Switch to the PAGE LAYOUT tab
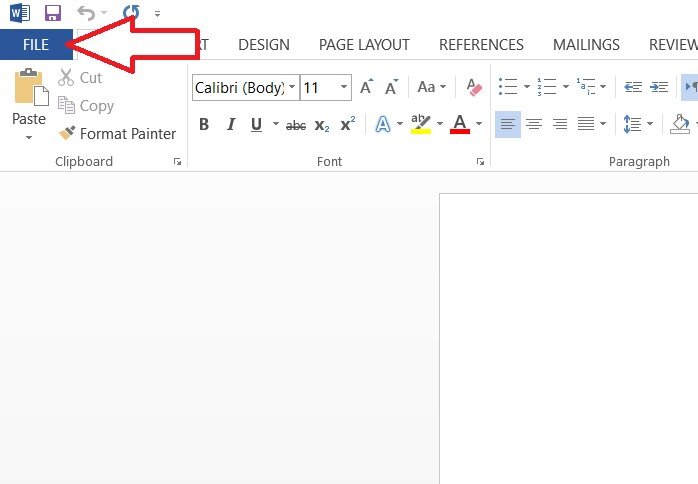This screenshot has height=484, width=698. 364,44
